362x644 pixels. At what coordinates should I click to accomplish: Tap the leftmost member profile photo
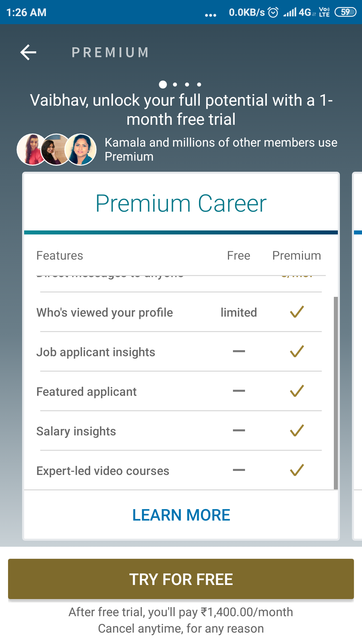point(31,150)
